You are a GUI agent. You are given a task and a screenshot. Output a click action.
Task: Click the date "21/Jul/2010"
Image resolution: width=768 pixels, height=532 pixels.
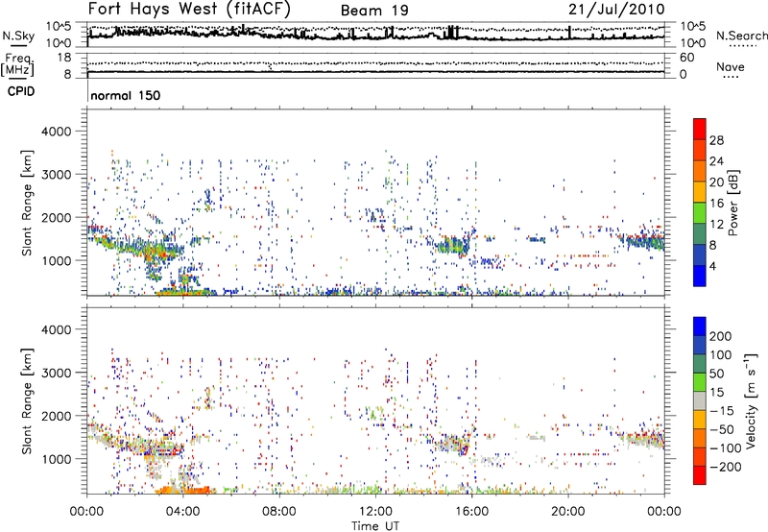[x=616, y=10]
